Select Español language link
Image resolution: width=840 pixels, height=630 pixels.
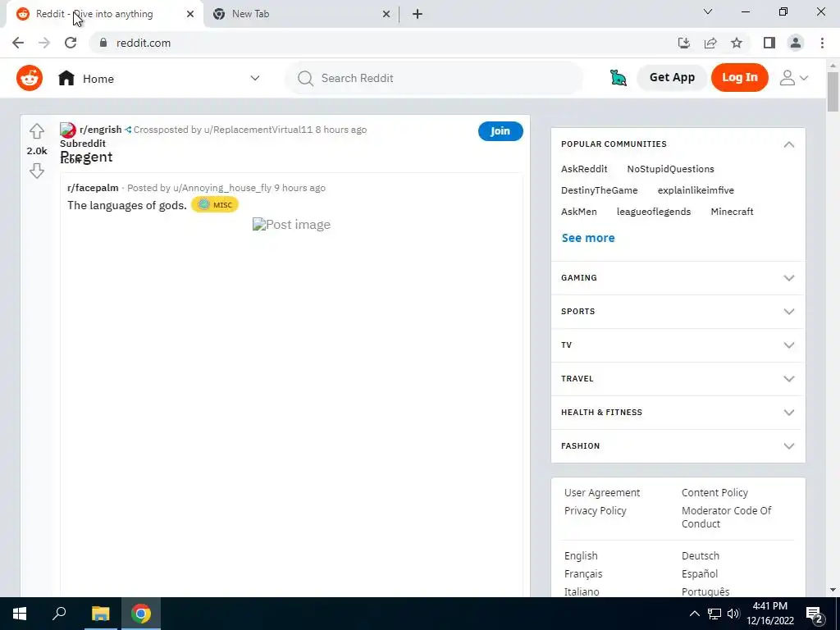(x=699, y=574)
